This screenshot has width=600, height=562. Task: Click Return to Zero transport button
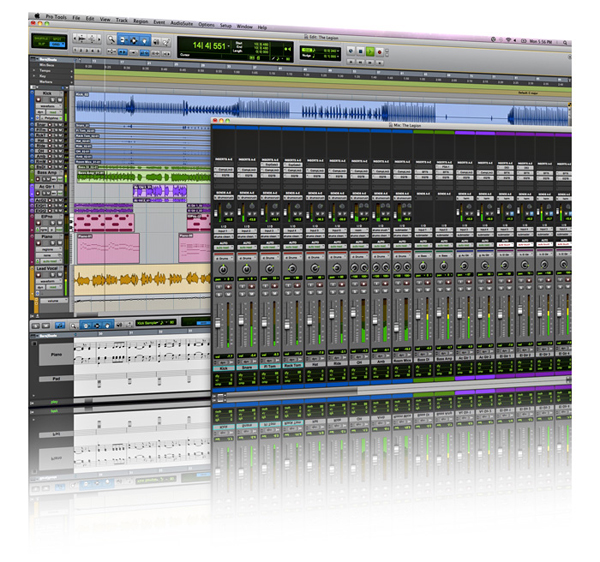click(x=351, y=61)
